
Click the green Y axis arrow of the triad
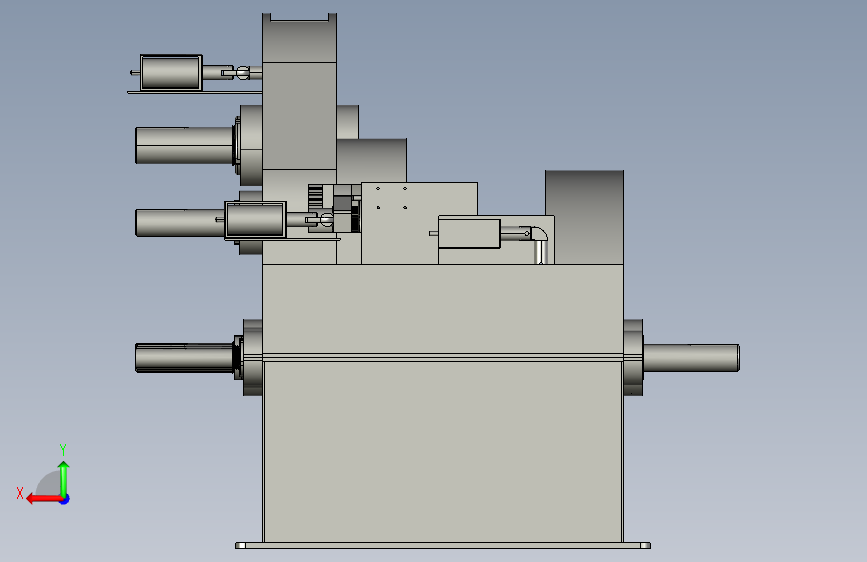point(64,478)
